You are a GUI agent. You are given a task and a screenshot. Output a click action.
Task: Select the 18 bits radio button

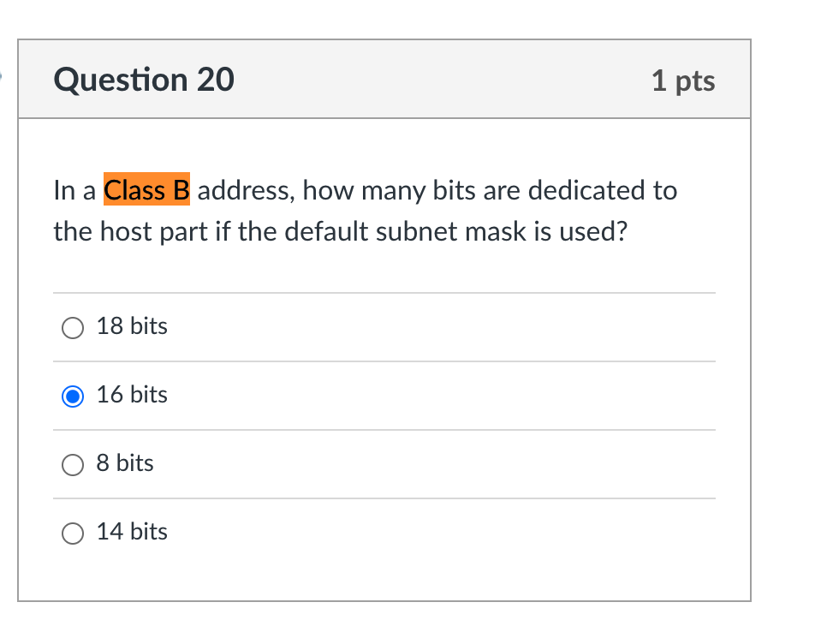click(73, 327)
